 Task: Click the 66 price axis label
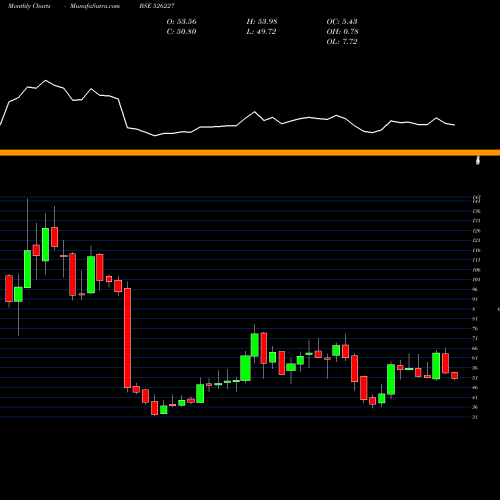(475, 348)
